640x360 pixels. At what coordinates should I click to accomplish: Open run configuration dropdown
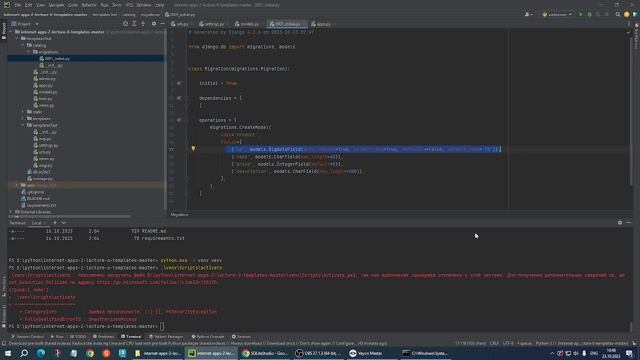[557, 14]
